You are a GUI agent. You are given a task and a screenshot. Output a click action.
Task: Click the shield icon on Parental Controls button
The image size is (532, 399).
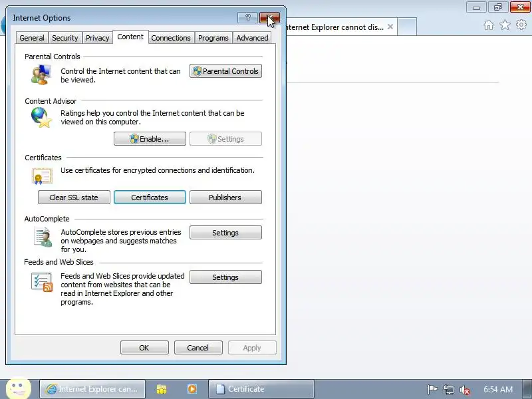[x=197, y=71]
